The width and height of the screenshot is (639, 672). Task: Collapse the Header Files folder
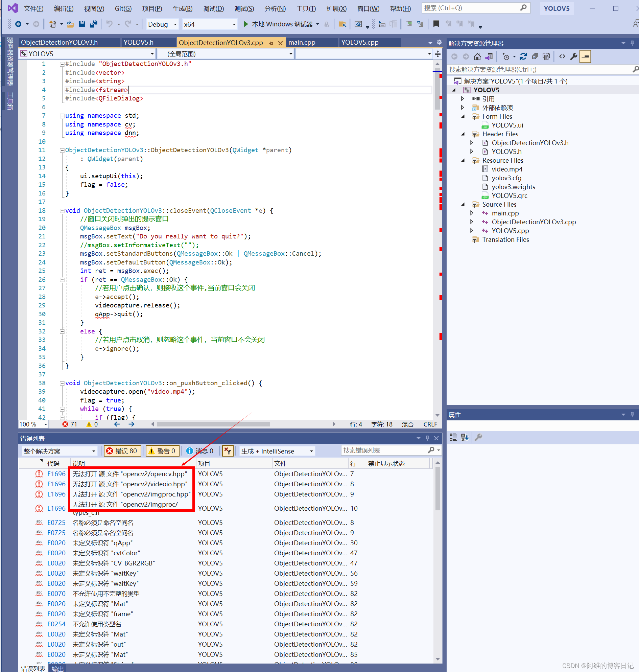pyautogui.click(x=463, y=134)
